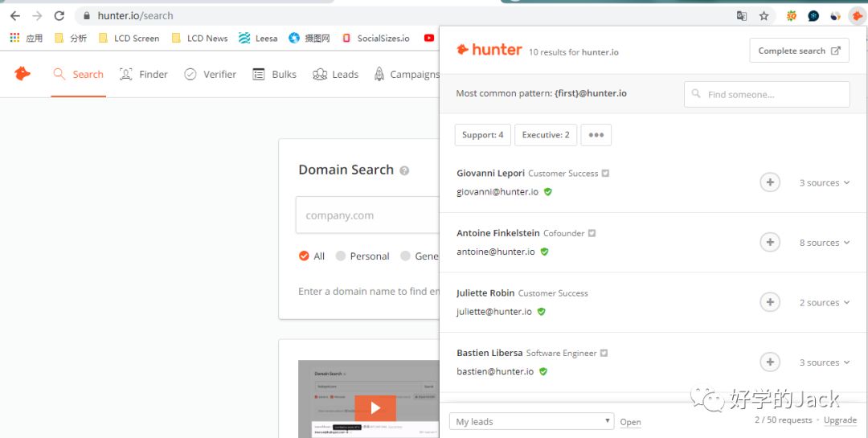The height and width of the screenshot is (438, 868).
Task: Click the Hunter extension icon in toolbar
Action: pos(857,15)
